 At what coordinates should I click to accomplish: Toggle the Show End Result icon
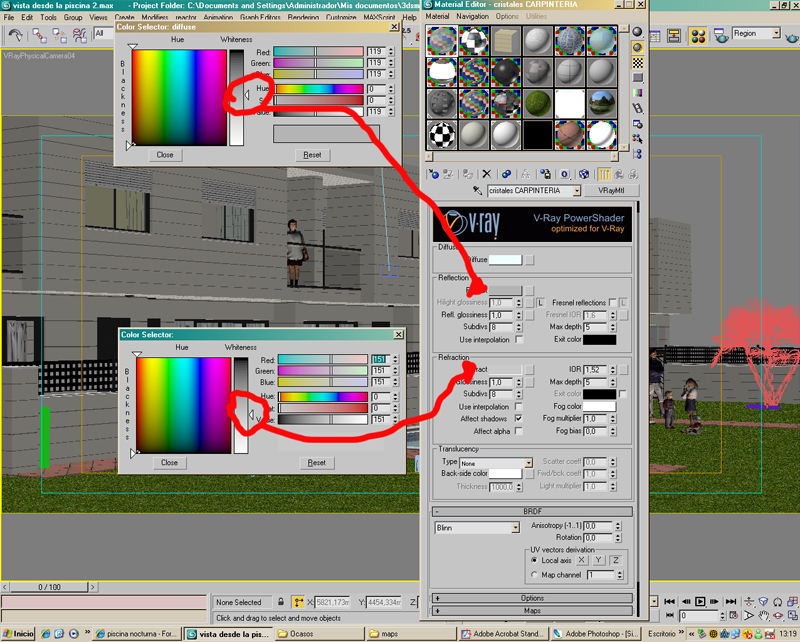[604, 174]
